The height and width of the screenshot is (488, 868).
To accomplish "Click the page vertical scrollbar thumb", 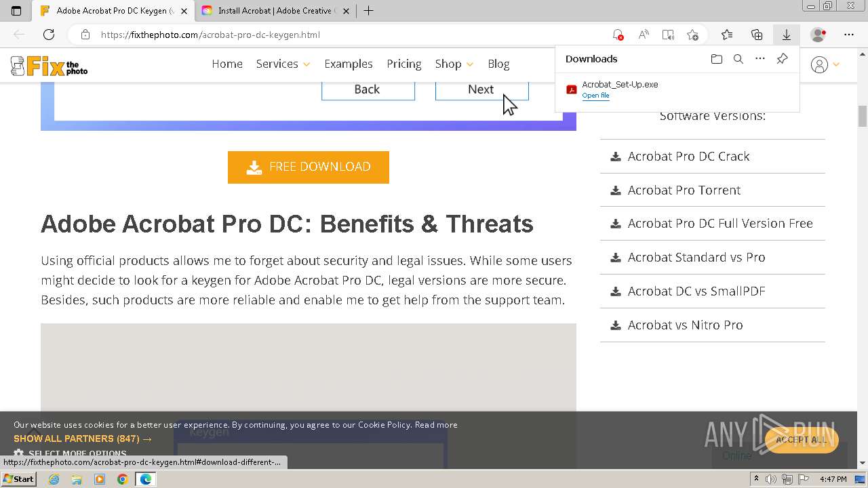I will (x=863, y=116).
